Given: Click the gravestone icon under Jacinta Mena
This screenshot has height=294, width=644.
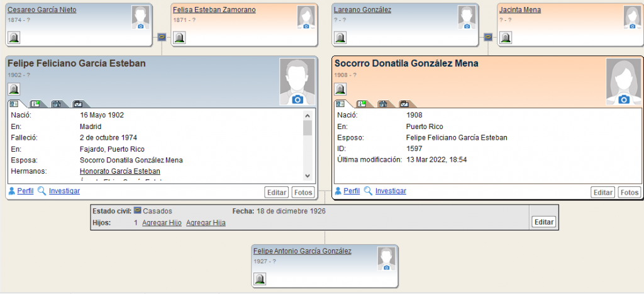Looking at the screenshot, I should [505, 38].
